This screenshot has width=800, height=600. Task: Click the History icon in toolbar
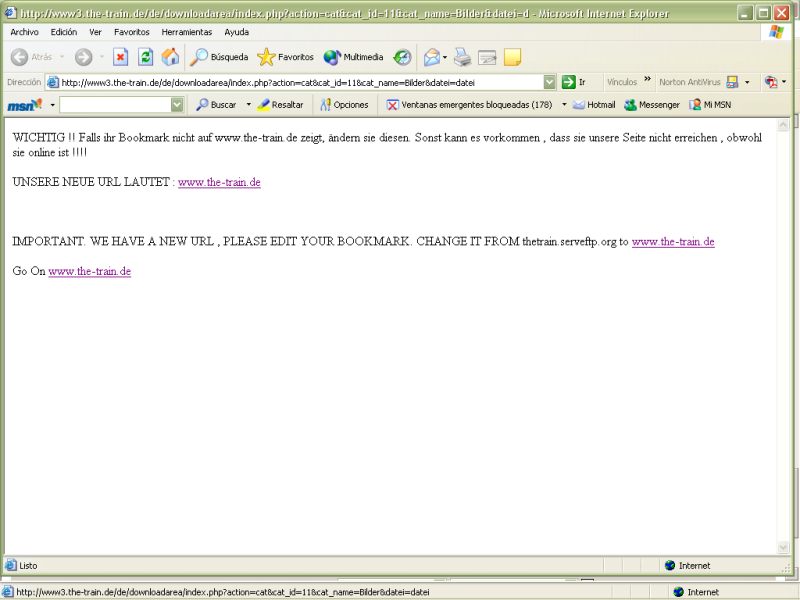point(402,57)
